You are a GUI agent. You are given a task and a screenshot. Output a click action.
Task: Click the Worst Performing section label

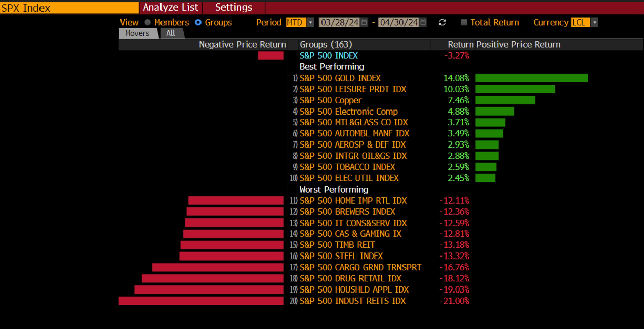(x=334, y=190)
